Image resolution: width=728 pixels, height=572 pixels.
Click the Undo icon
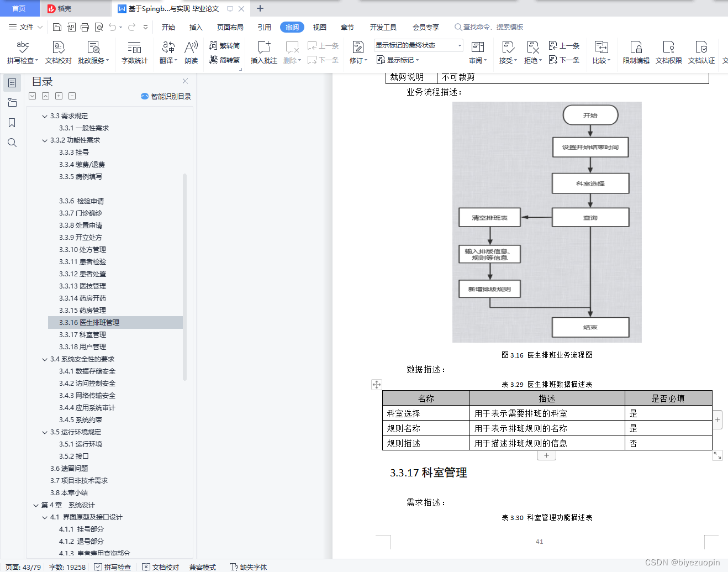pyautogui.click(x=113, y=27)
